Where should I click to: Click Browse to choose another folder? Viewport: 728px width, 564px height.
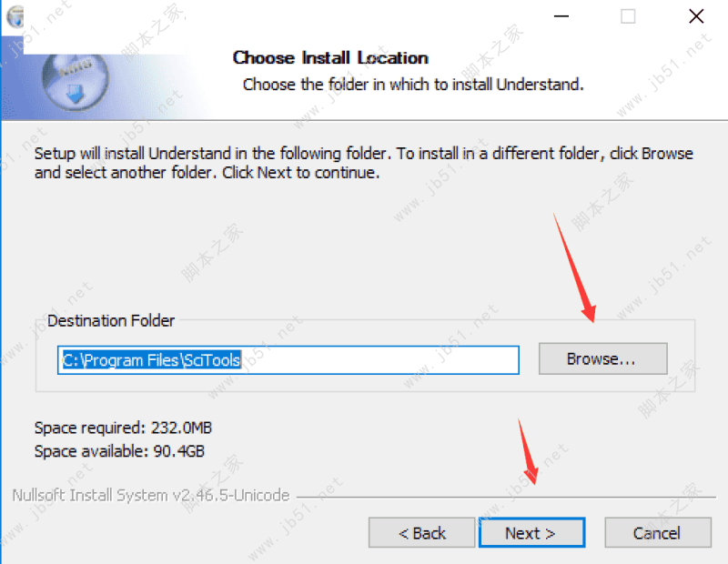pos(602,358)
